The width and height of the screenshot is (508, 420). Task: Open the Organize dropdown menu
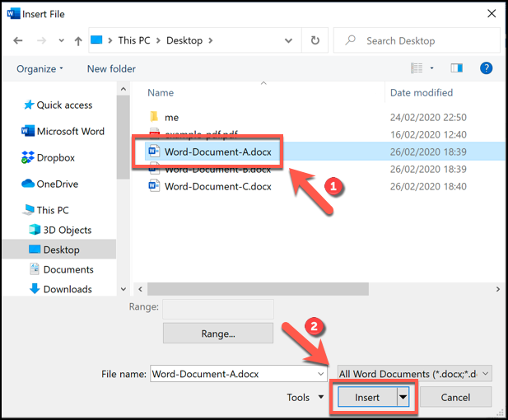tap(40, 69)
